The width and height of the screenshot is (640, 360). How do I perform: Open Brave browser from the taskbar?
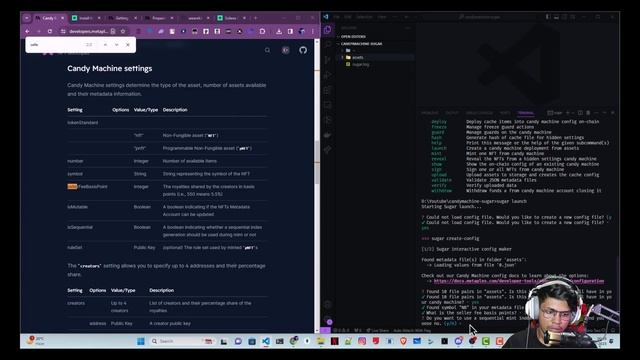tap(403, 341)
